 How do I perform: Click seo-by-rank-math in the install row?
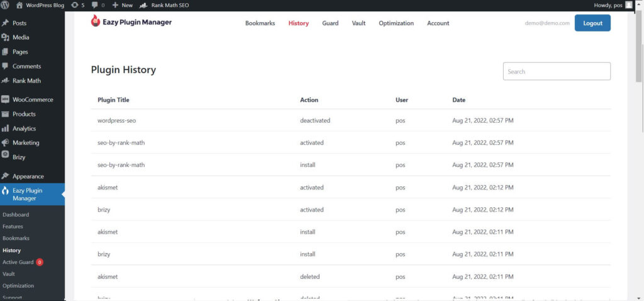(x=121, y=165)
